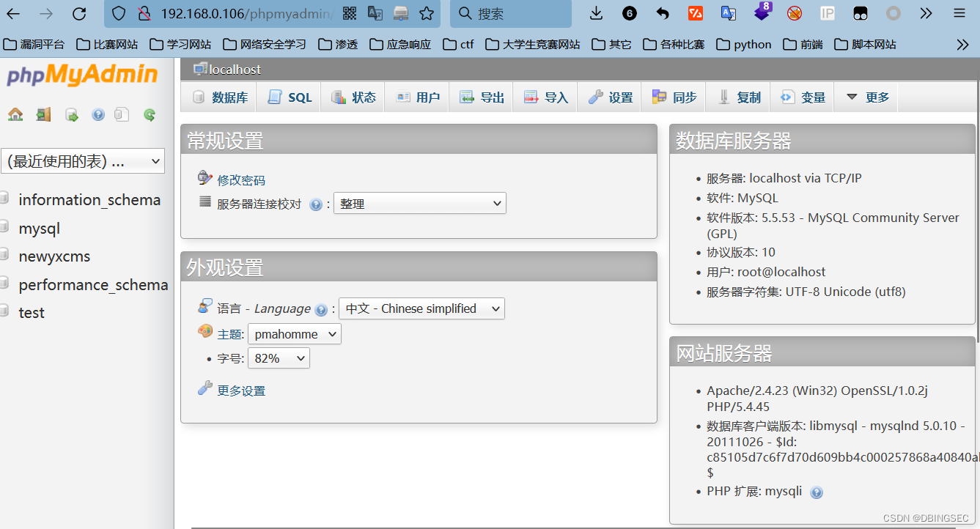Open phpMyAdmin documentation help icon
This screenshot has width=980, height=529.
98,114
